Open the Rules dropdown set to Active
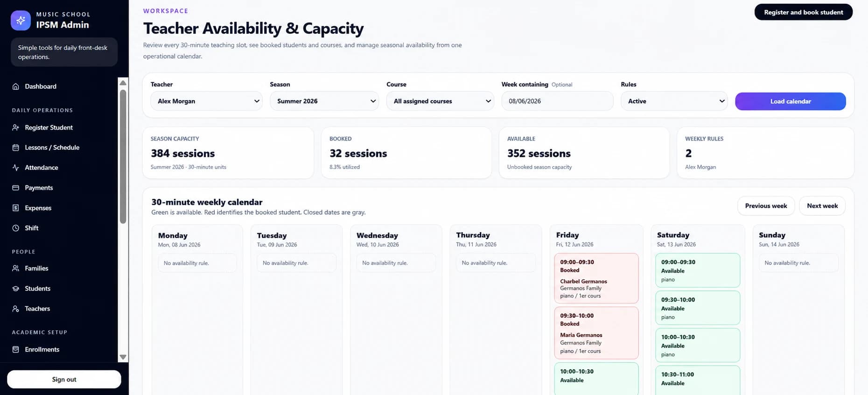 [x=674, y=101]
